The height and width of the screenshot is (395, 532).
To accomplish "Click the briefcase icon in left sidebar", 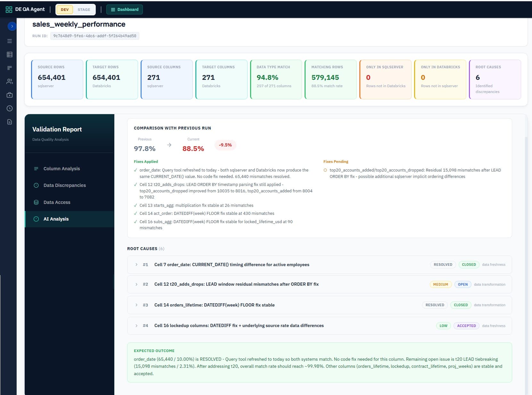I will [x=10, y=95].
